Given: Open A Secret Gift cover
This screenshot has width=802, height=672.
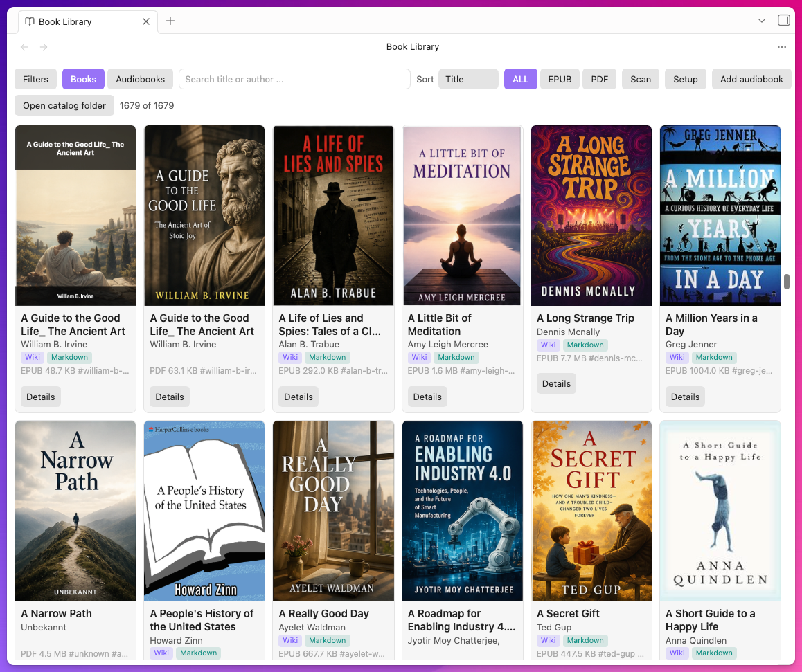Looking at the screenshot, I should point(591,511).
